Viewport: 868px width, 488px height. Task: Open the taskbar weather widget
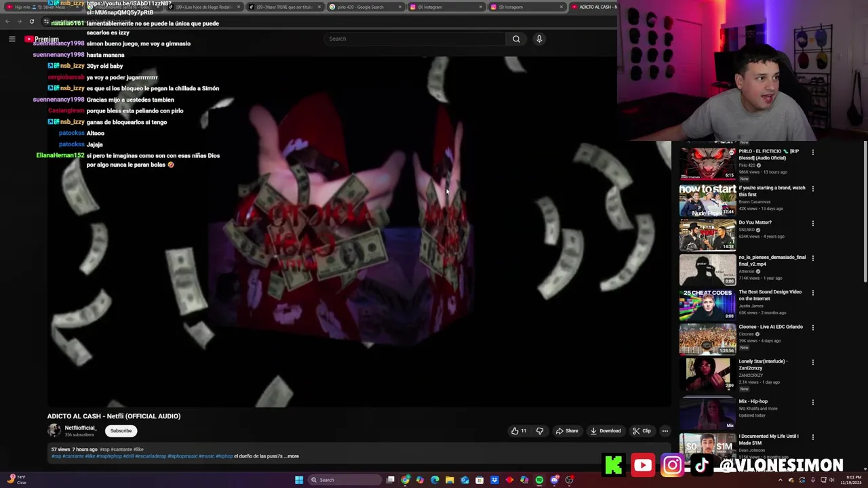point(16,480)
